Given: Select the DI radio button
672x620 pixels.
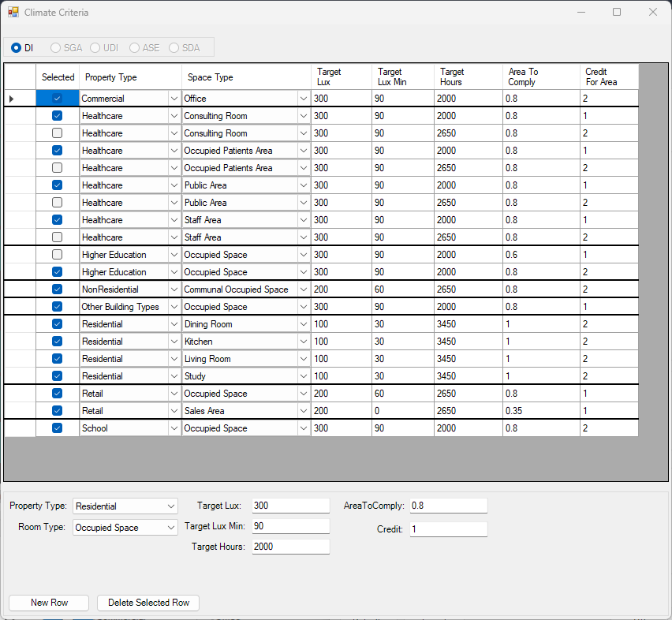Looking at the screenshot, I should (x=17, y=48).
